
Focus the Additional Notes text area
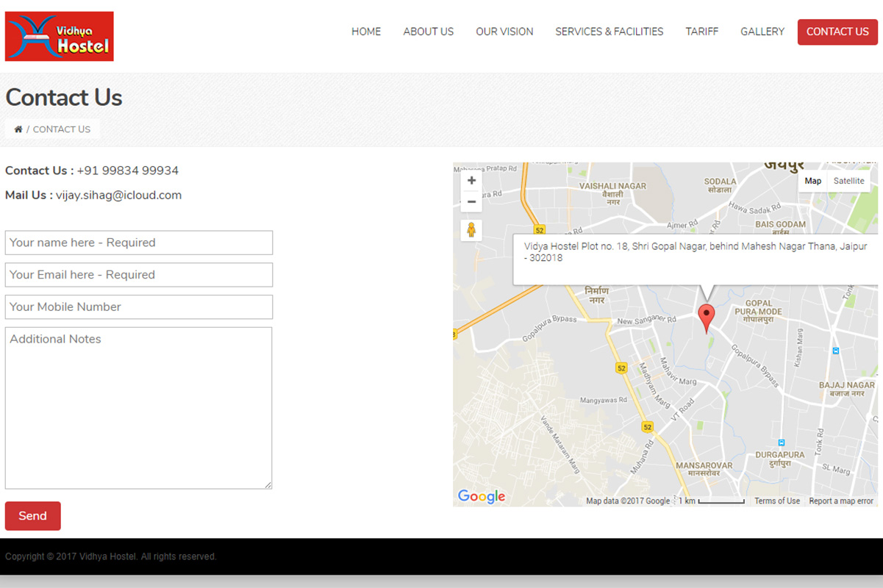139,408
